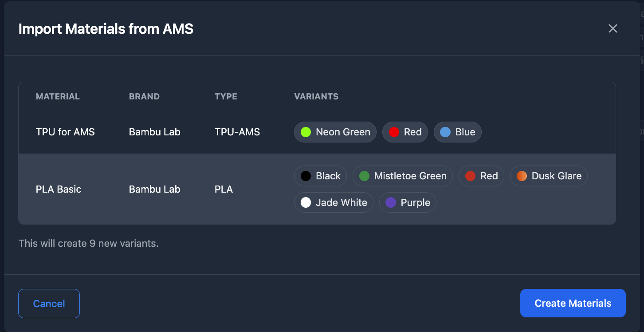Choose the Purple variant chip
This screenshot has height=332, width=644.
pyautogui.click(x=408, y=203)
